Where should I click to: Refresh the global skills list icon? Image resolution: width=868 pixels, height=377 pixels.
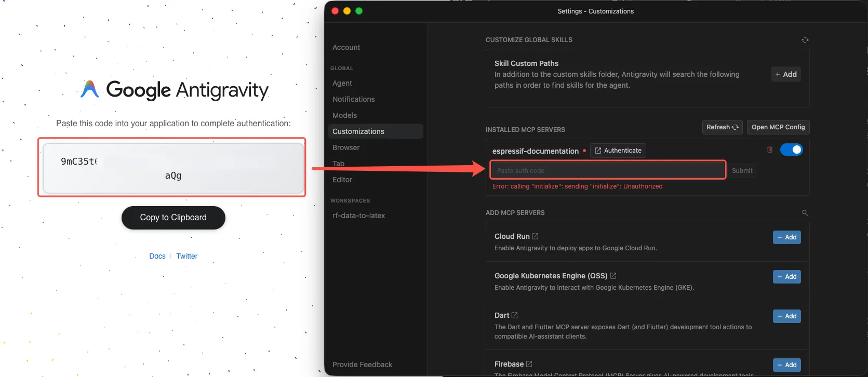click(805, 40)
